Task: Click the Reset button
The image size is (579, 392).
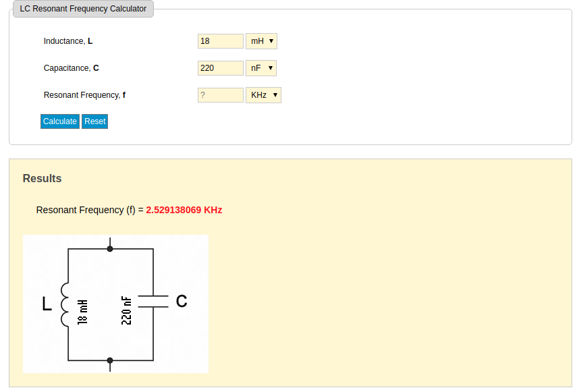Action: coord(95,121)
